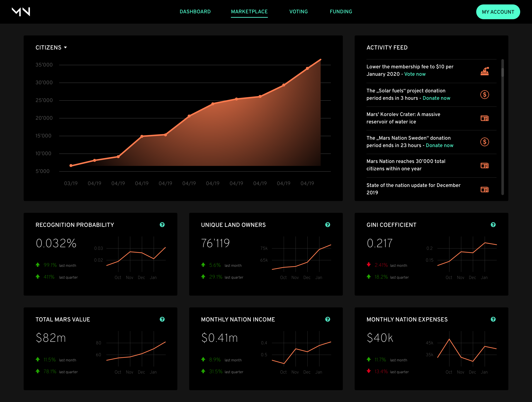This screenshot has width=532, height=402.
Task: Open the Unique Land Owners help icon
Action: click(x=328, y=225)
